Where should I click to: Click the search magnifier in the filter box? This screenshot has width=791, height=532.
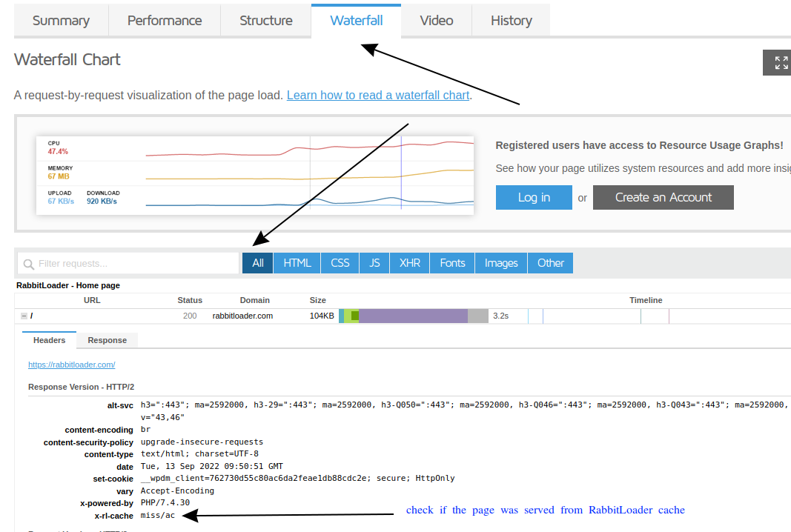(28, 263)
